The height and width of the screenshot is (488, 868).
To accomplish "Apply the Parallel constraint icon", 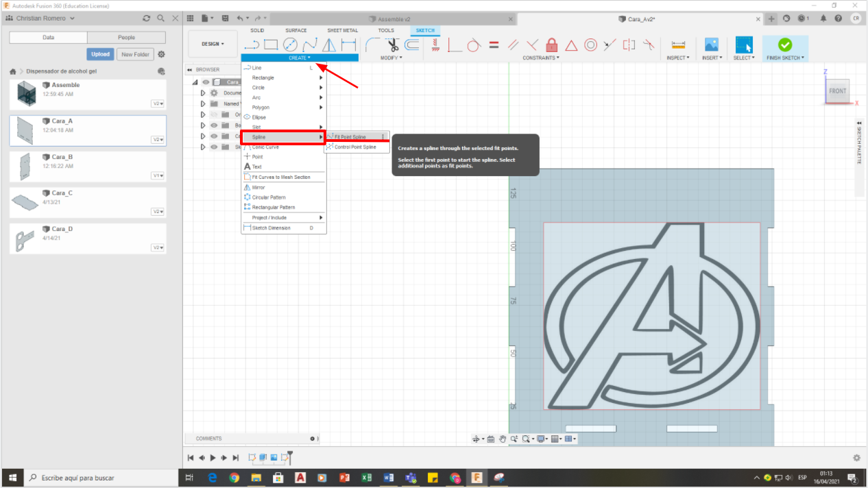I will [x=513, y=45].
